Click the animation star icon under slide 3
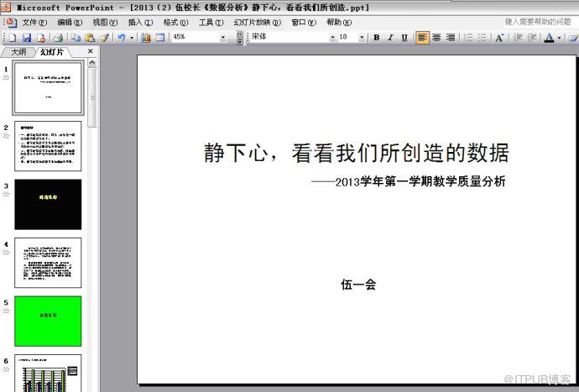This screenshot has height=392, width=579. [x=6, y=195]
